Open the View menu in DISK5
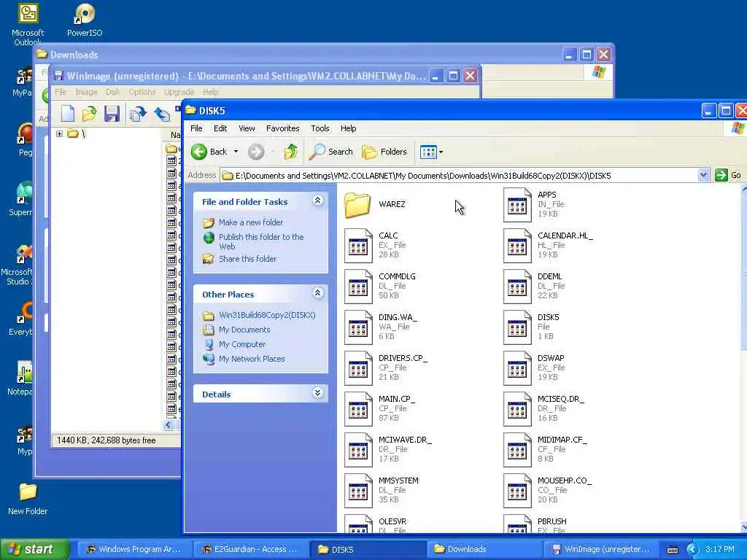747x560 pixels. (x=247, y=128)
